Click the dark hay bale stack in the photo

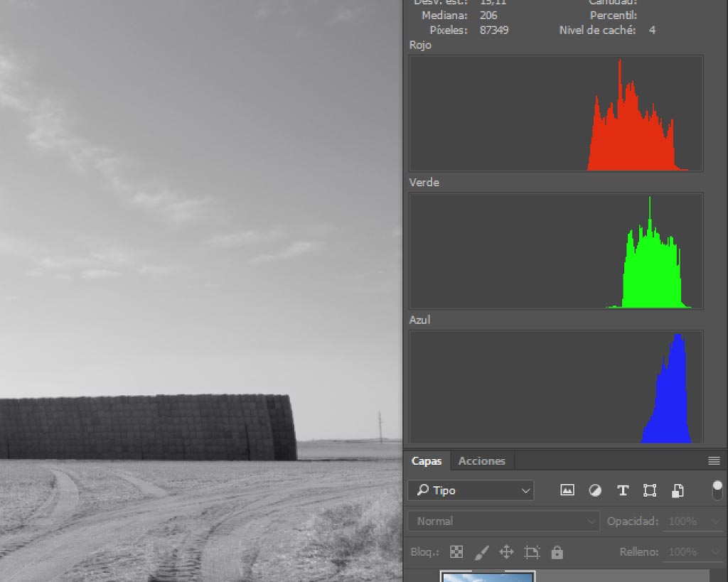(148, 427)
